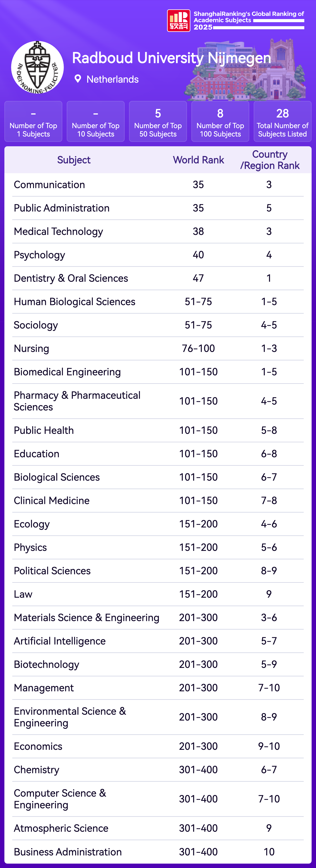This screenshot has width=316, height=868.
Task: Click the Artificial Intelligence subject row
Action: pyautogui.click(x=60, y=641)
